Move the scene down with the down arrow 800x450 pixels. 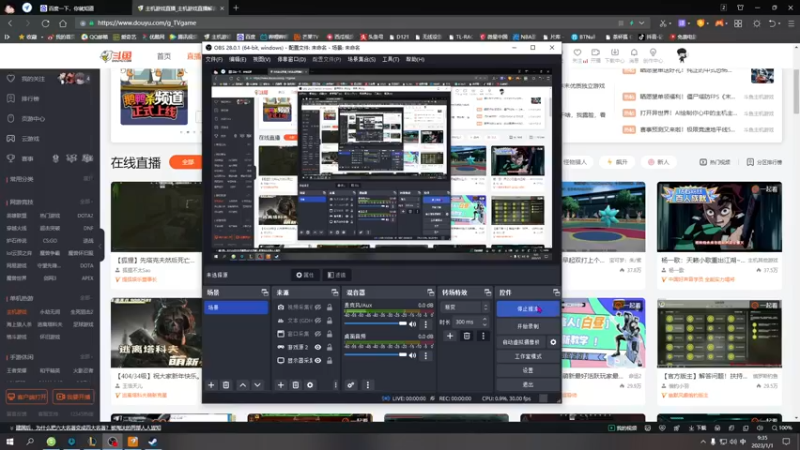[257, 385]
